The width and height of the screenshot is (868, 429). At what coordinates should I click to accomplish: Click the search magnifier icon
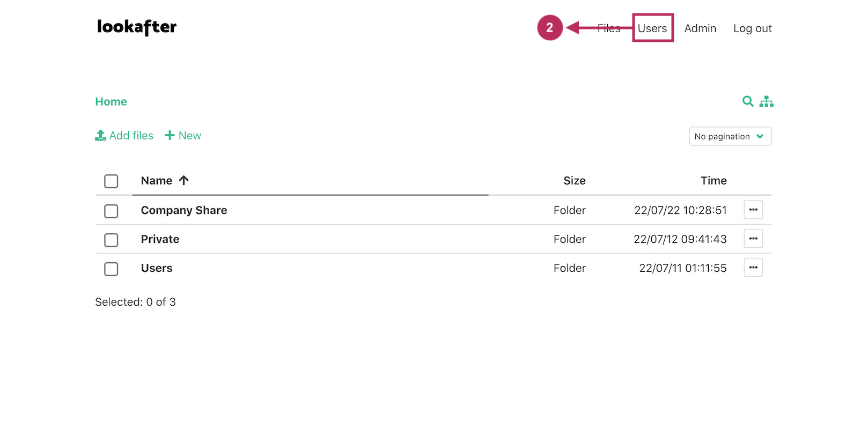[747, 101]
